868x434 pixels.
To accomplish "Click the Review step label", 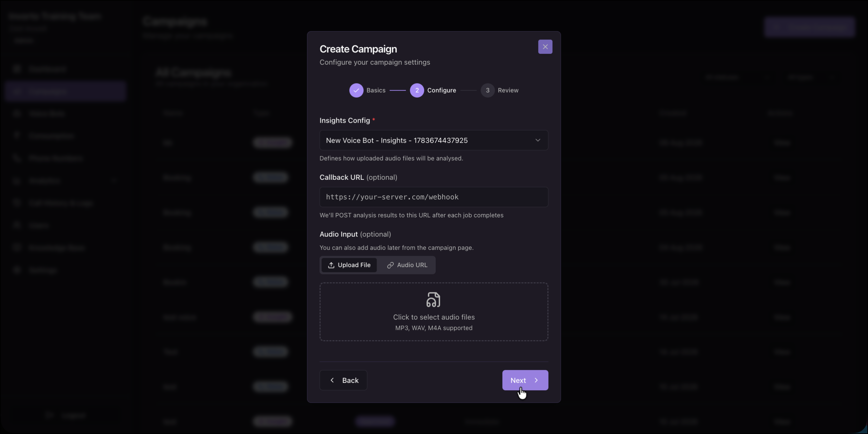I will (508, 90).
